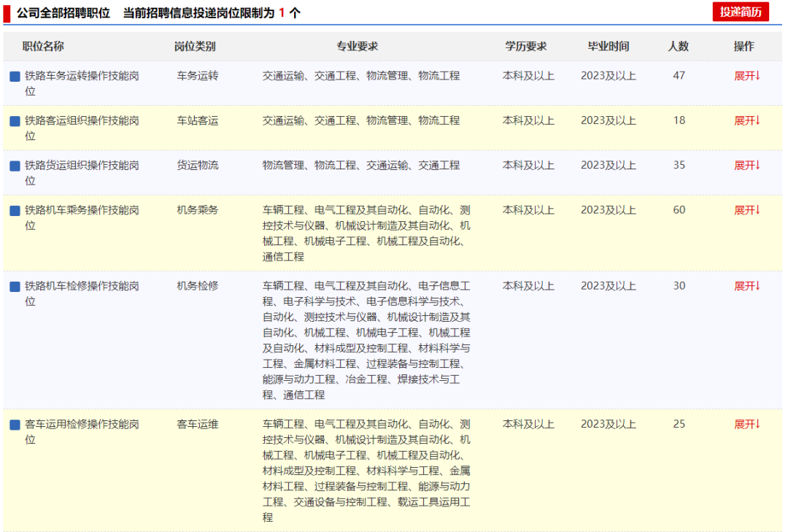Click the headcount 18 cell
788x532 pixels.
tap(679, 120)
